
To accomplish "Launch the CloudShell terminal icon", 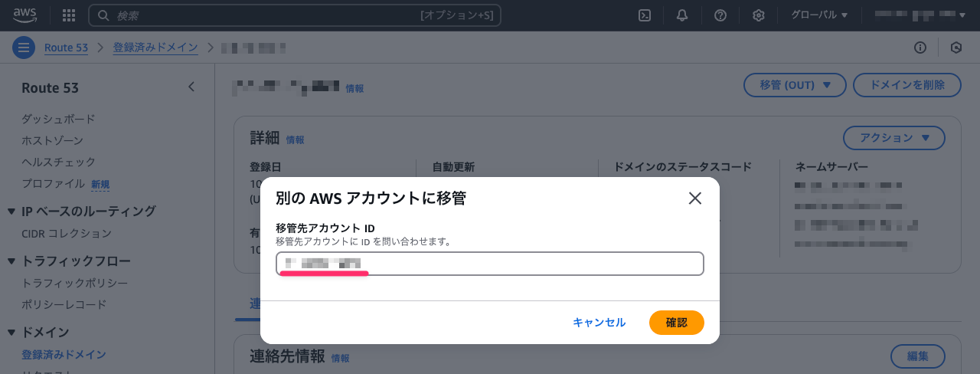I will [x=645, y=15].
